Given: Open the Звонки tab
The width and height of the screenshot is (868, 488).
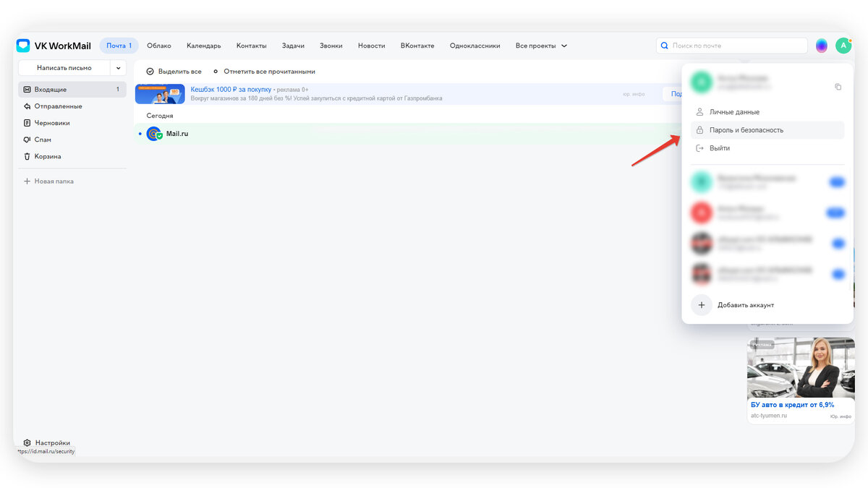Looking at the screenshot, I should (331, 46).
